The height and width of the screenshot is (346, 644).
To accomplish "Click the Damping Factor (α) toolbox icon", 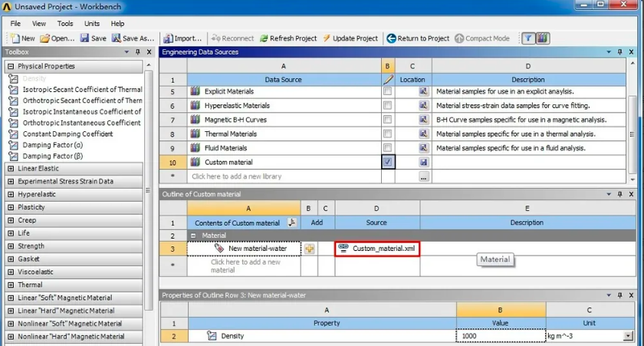I will (13, 145).
